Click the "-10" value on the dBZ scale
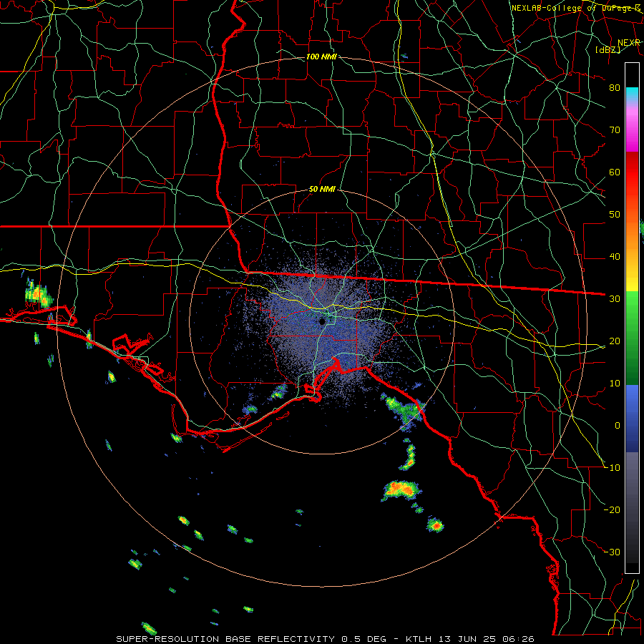 (x=612, y=467)
